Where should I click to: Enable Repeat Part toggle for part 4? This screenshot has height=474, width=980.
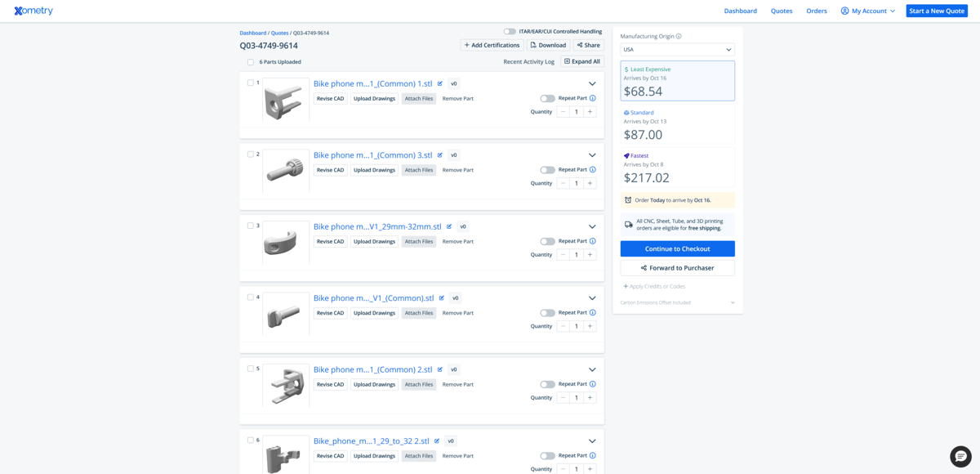pyautogui.click(x=547, y=313)
